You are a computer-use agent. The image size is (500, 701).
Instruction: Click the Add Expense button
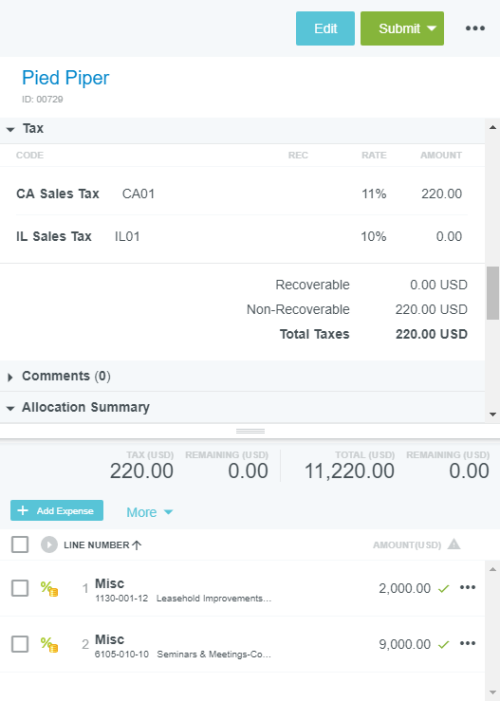(57, 511)
